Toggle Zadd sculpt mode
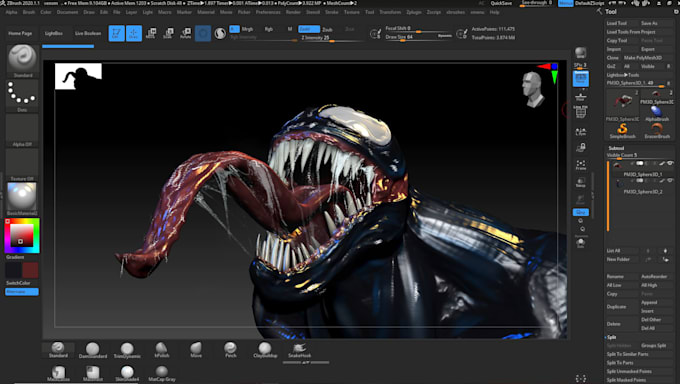The width and height of the screenshot is (680, 384). [x=309, y=29]
